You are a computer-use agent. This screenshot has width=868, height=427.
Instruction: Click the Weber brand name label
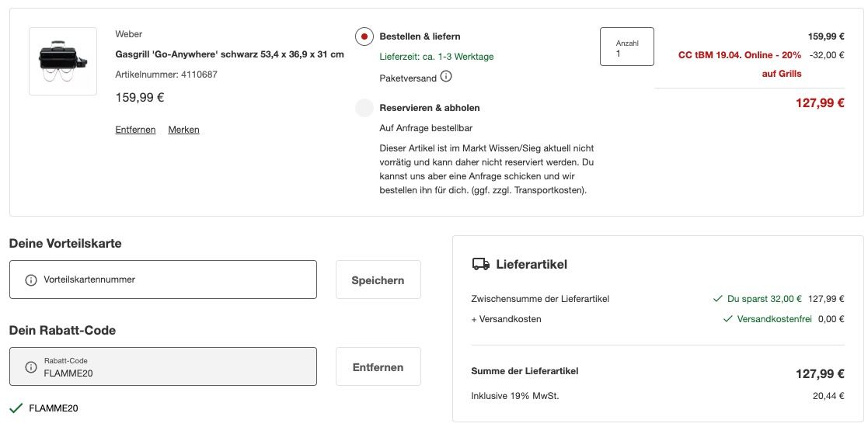[128, 34]
